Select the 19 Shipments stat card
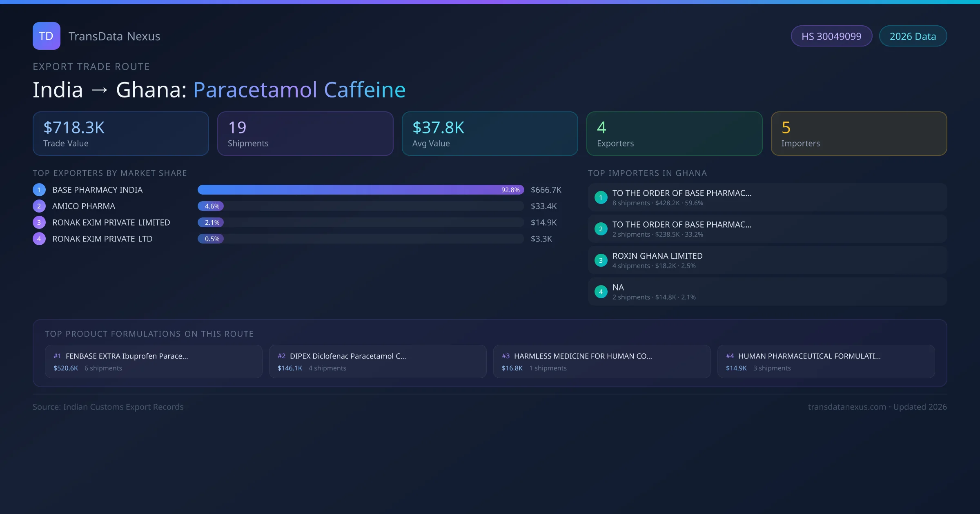The height and width of the screenshot is (514, 980). coord(305,134)
